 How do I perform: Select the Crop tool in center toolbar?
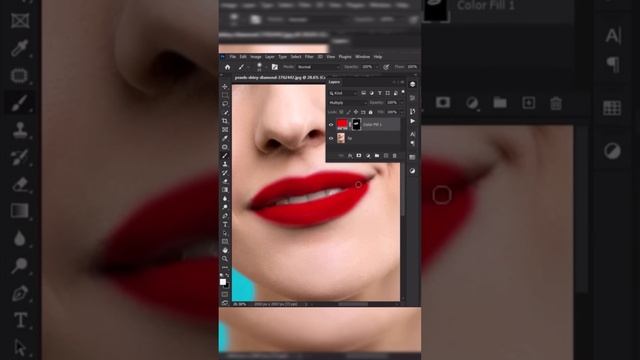tap(225, 121)
